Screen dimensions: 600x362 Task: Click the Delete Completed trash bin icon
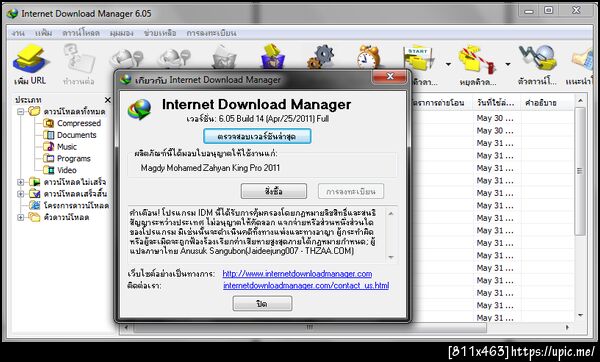(273, 56)
